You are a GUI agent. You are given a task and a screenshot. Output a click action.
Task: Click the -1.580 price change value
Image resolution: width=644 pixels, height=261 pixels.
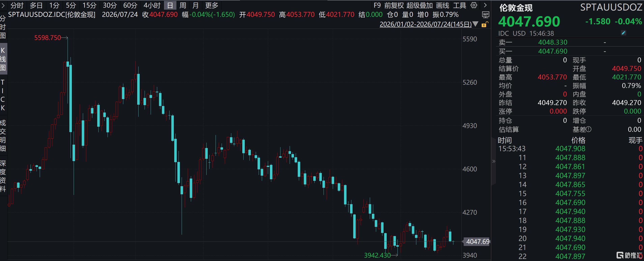tap(598, 22)
